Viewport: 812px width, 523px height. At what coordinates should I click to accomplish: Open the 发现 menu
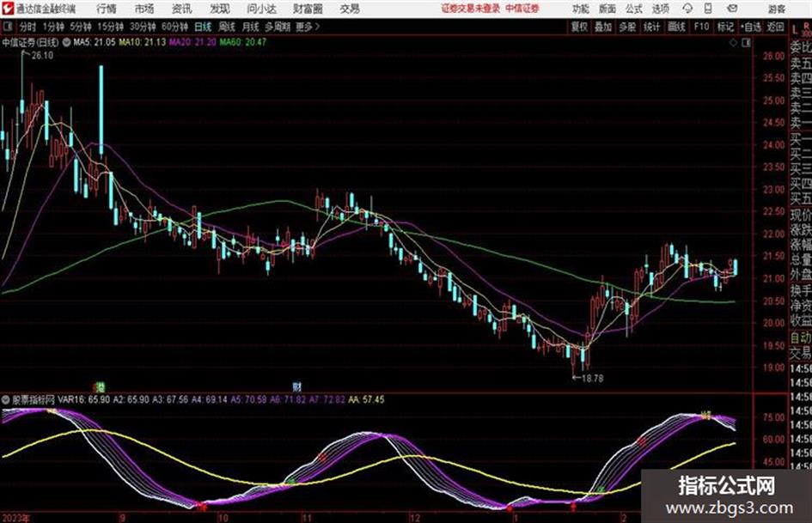coord(220,9)
